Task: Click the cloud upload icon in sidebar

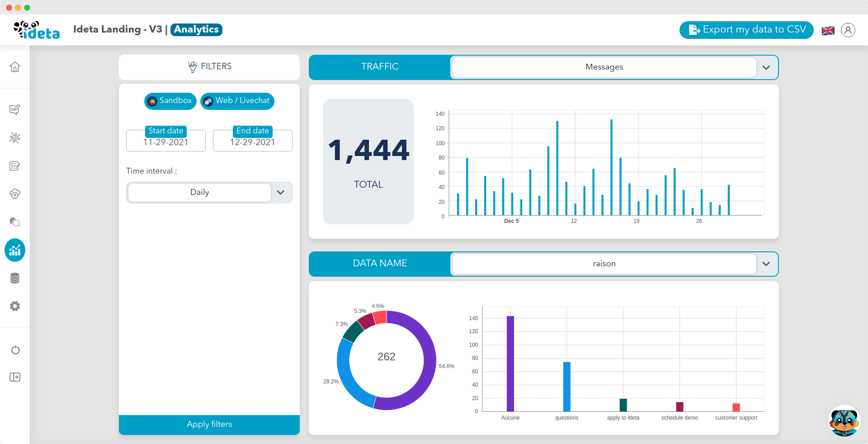Action: [x=15, y=194]
